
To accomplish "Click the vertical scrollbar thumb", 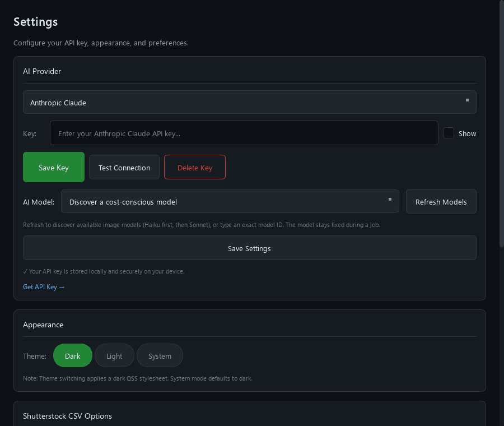I will (x=501, y=124).
